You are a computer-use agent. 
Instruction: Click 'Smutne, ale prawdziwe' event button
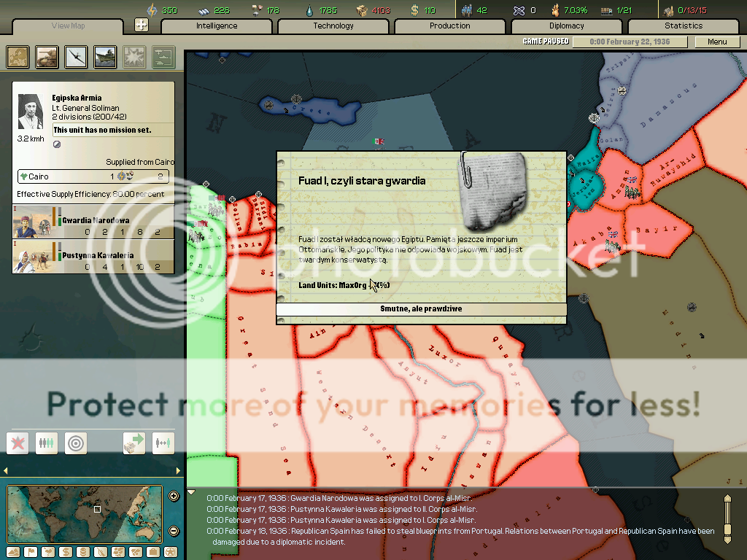coord(421,308)
